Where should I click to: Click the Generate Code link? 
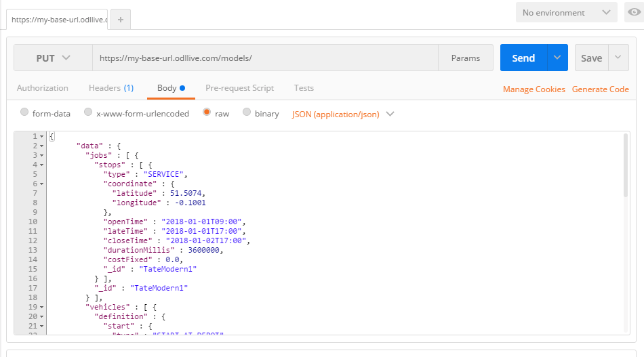click(600, 89)
